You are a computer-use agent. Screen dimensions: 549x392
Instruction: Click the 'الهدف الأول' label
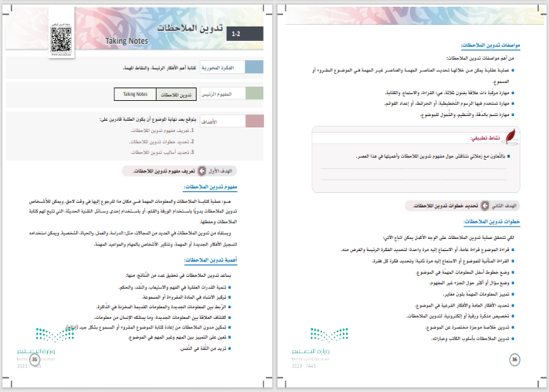220,171
